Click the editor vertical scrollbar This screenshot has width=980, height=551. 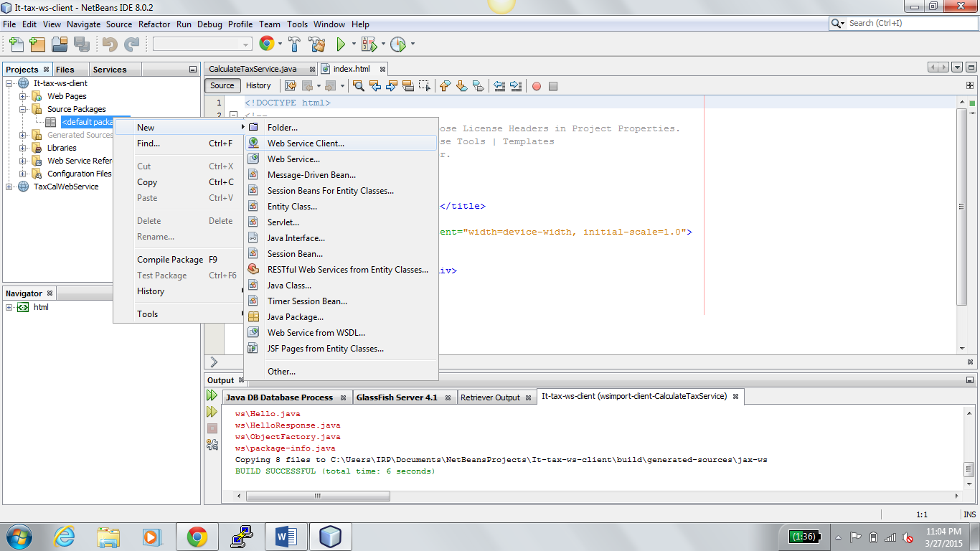click(962, 206)
